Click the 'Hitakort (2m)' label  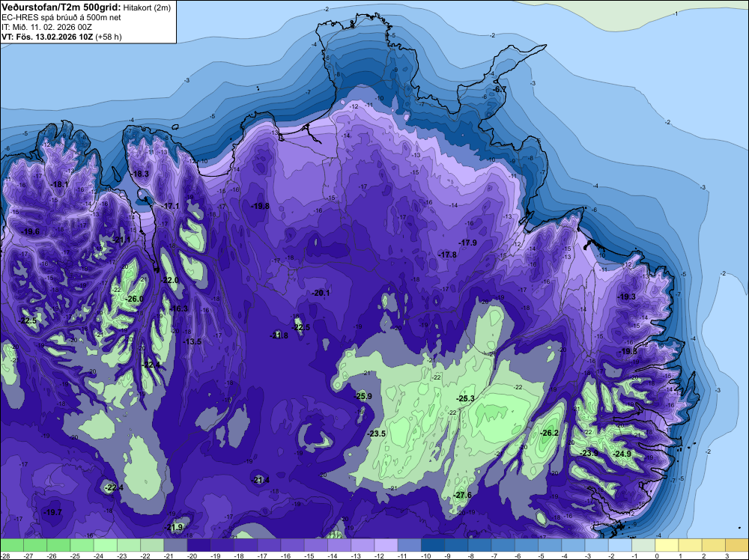coord(146,7)
